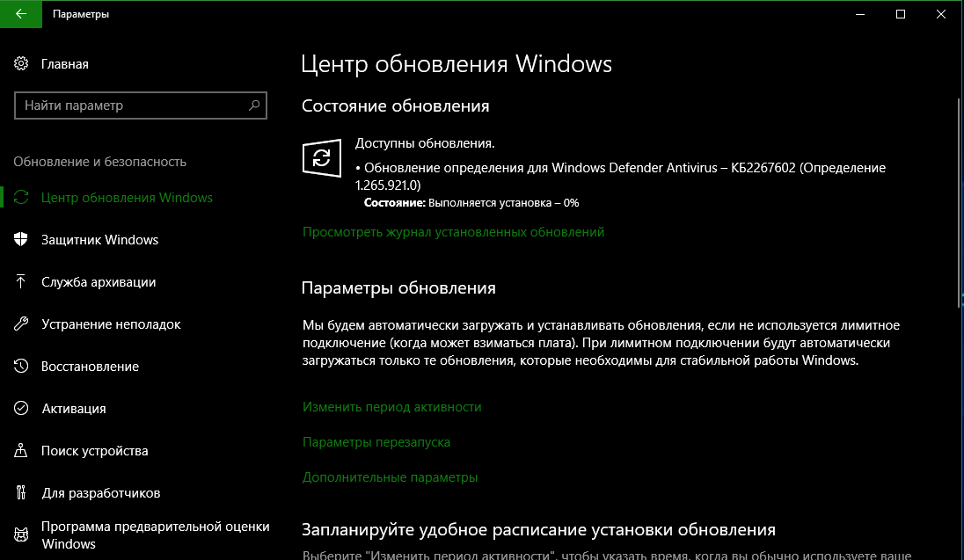Click the Параметры обновления heading
Viewport: 964px width, 560px height.
pyautogui.click(x=398, y=287)
